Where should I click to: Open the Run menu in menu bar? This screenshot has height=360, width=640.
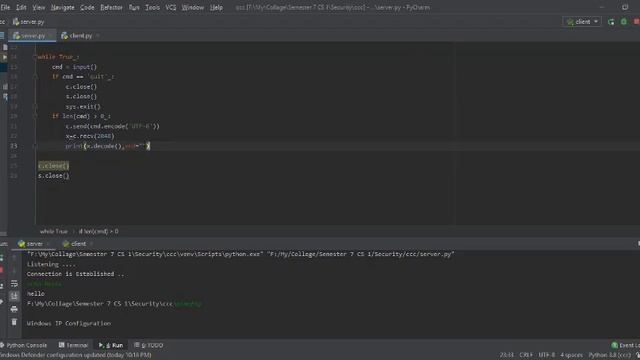(134, 7)
